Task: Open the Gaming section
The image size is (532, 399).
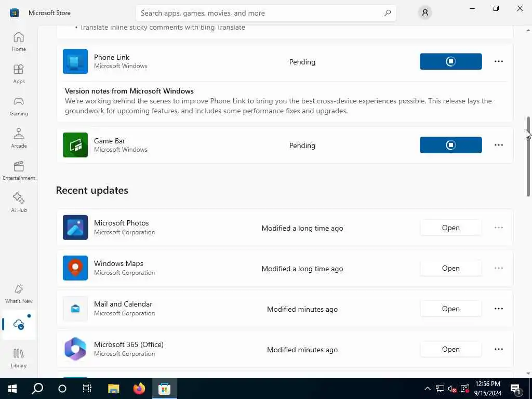Action: [19, 106]
